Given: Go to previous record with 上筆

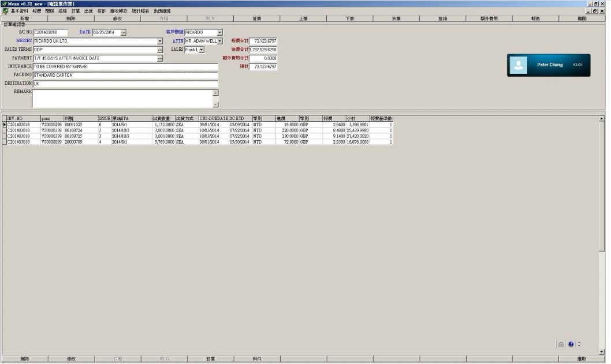Looking at the screenshot, I should tap(303, 18).
